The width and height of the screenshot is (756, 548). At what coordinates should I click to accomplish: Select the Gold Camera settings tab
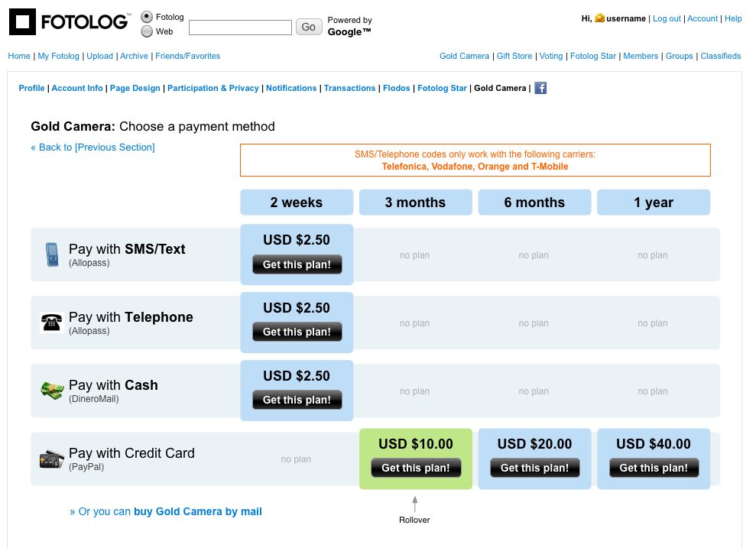pyautogui.click(x=500, y=88)
